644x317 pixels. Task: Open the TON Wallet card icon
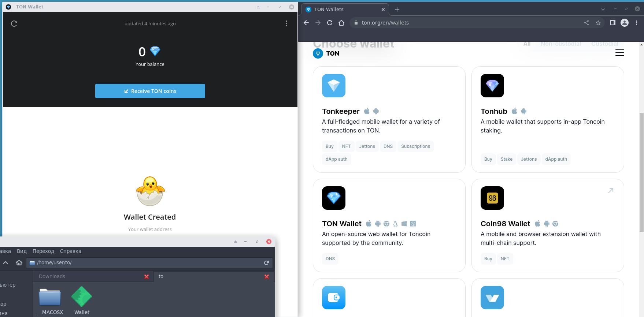[334, 198]
